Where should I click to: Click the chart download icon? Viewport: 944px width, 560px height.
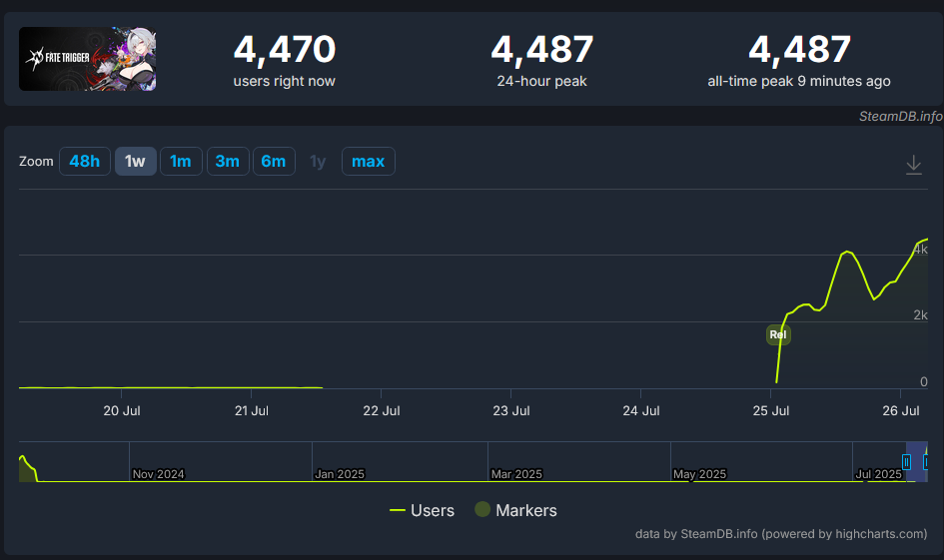[913, 165]
